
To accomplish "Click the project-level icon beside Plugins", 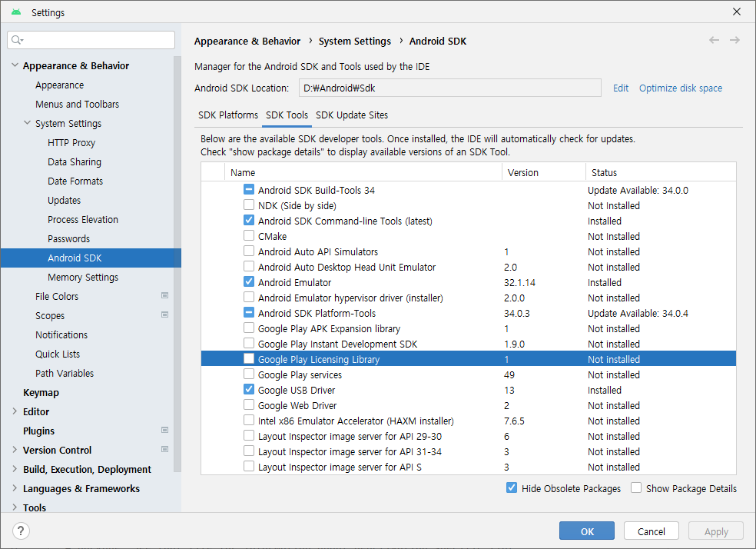I will (165, 430).
